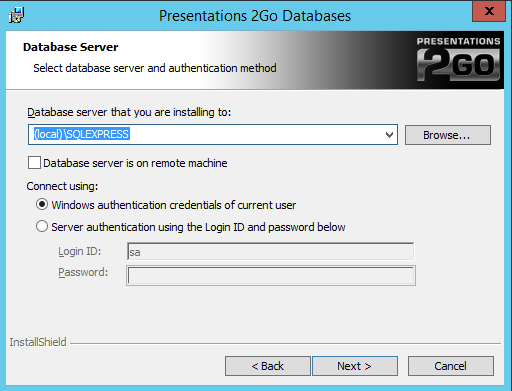Click the "Presentations 2Go Databases" title bar text
512x391 pixels.
point(255,16)
